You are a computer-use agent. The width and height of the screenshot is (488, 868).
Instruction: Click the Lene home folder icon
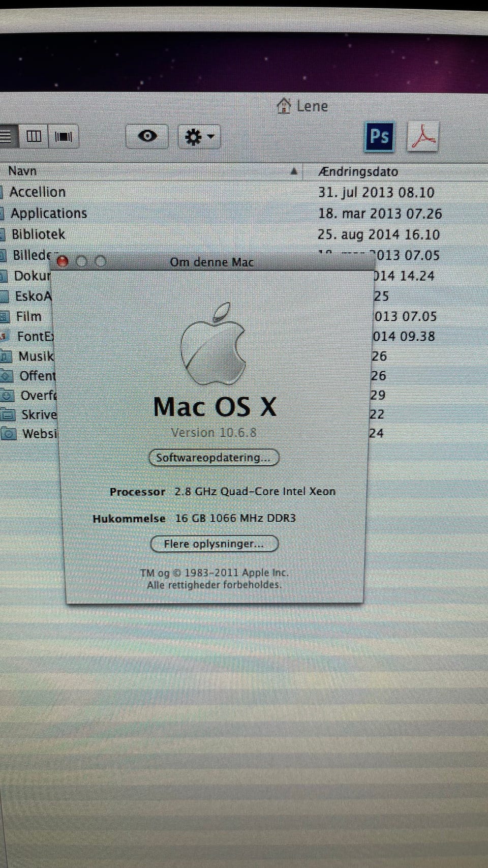(x=284, y=106)
